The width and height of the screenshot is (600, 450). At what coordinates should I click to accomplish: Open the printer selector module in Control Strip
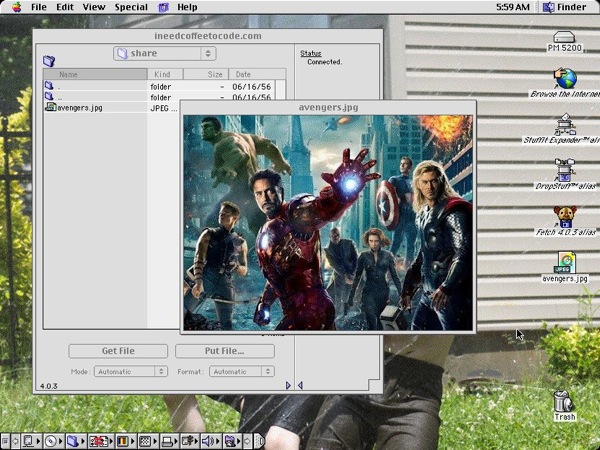tap(169, 441)
